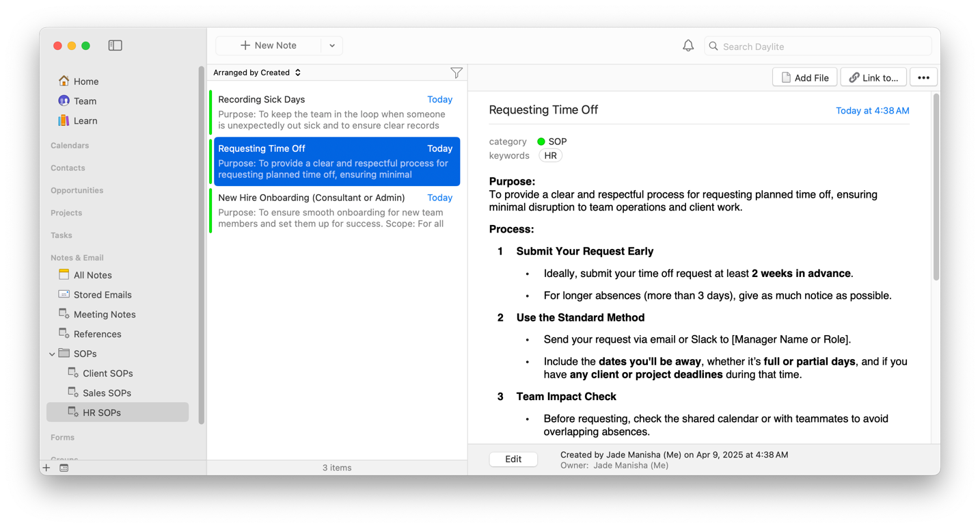
Task: Open the New Note dropdown arrow
Action: (x=332, y=46)
